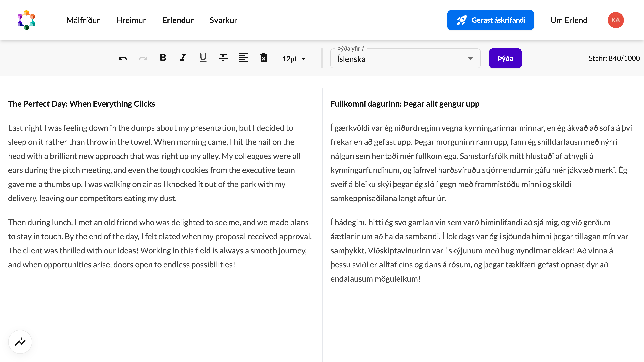Toggle underline formatting
This screenshot has width=644, height=362.
pos(203,58)
